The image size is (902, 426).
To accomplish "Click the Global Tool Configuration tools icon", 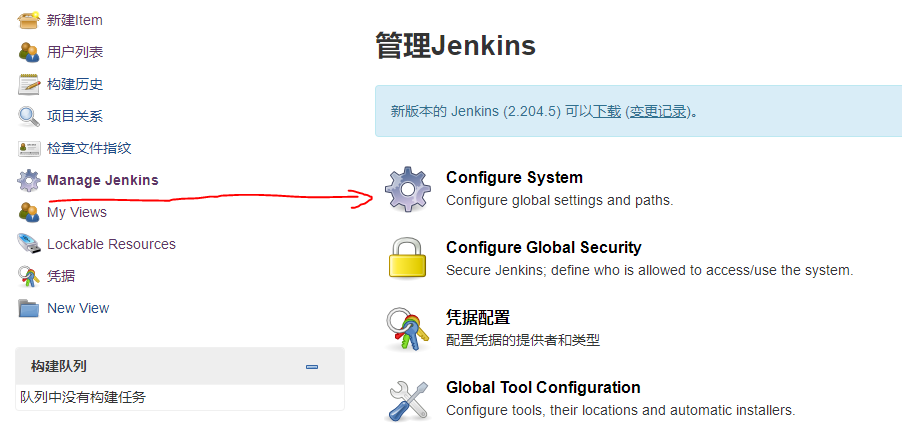I will [x=407, y=400].
